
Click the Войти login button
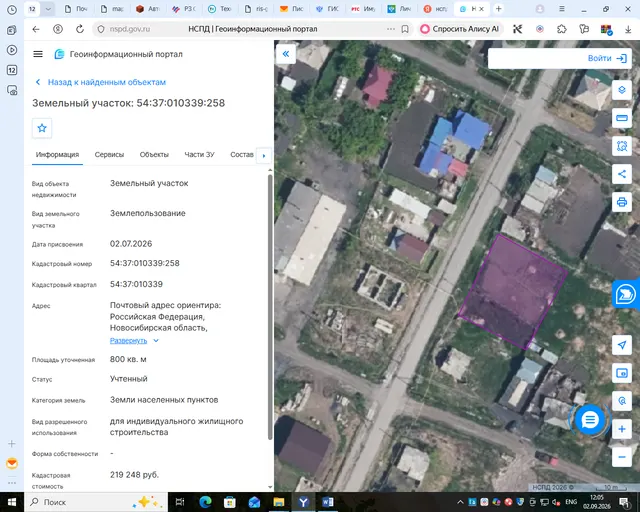[x=607, y=58]
